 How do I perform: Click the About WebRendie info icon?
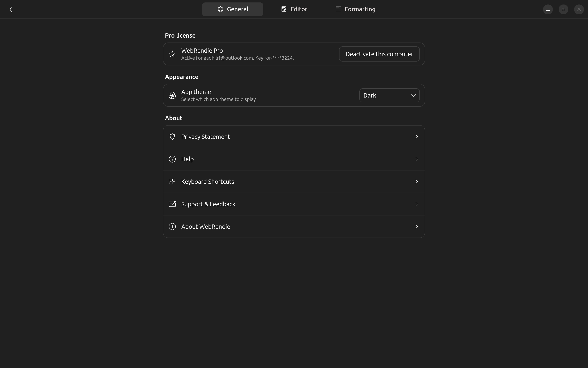172,227
